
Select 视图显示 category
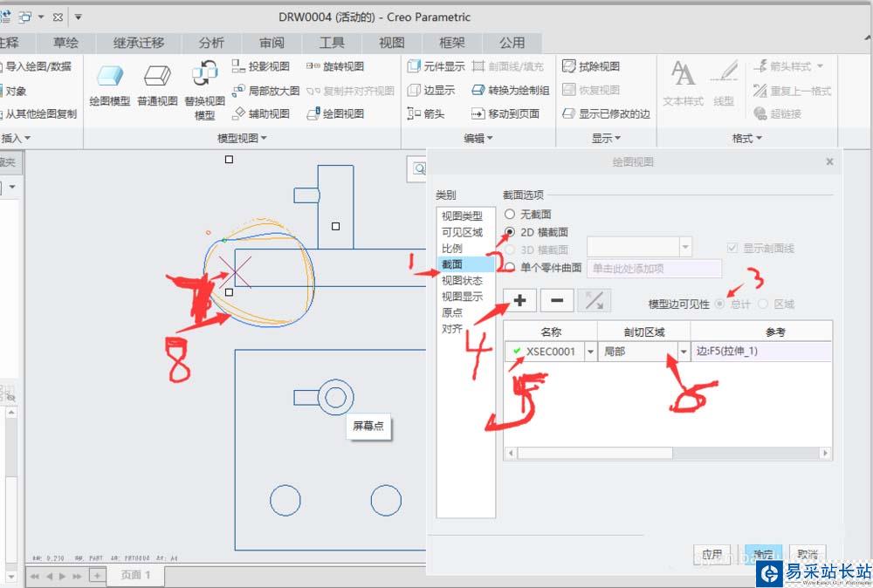[465, 297]
